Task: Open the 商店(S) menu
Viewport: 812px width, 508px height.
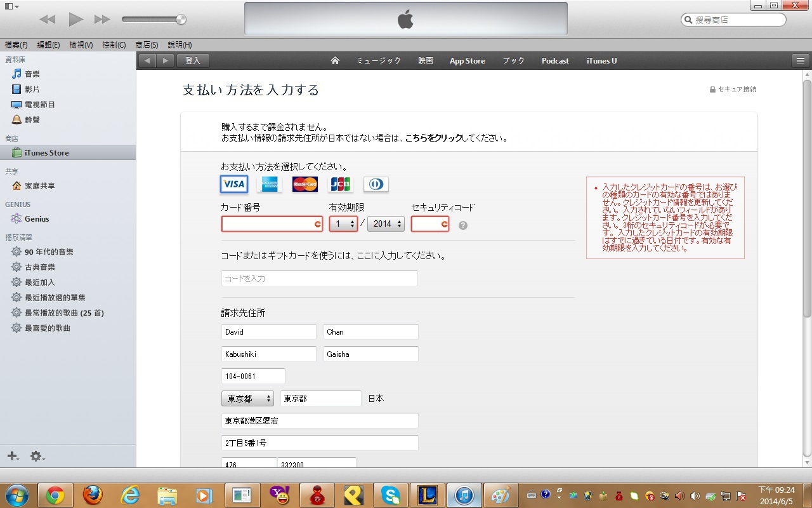Action: click(147, 45)
